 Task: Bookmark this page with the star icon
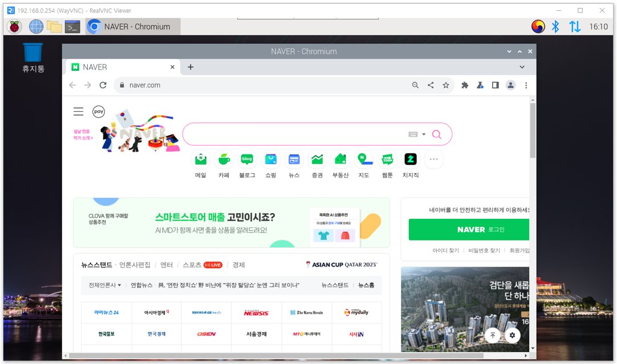[445, 85]
